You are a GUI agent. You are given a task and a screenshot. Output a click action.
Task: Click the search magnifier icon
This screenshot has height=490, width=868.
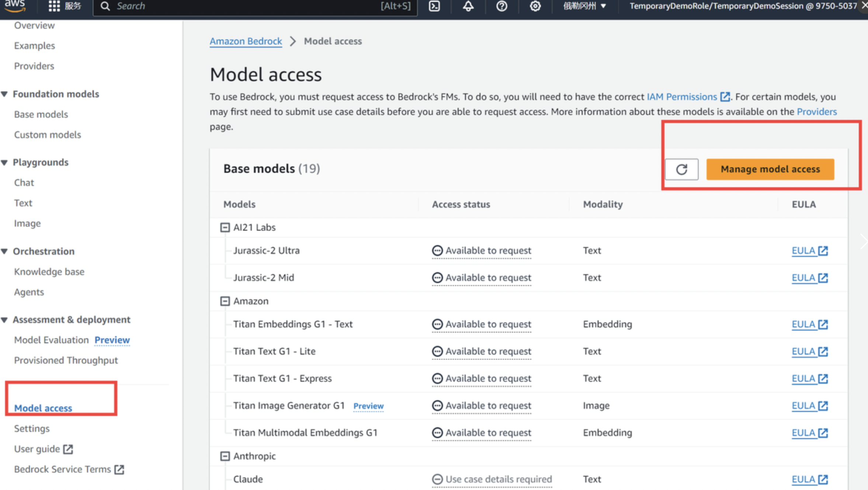pyautogui.click(x=105, y=6)
